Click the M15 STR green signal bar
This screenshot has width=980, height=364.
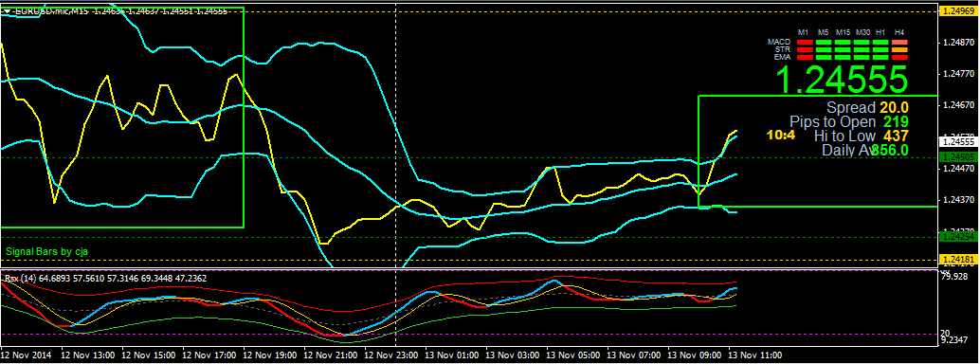click(x=843, y=49)
